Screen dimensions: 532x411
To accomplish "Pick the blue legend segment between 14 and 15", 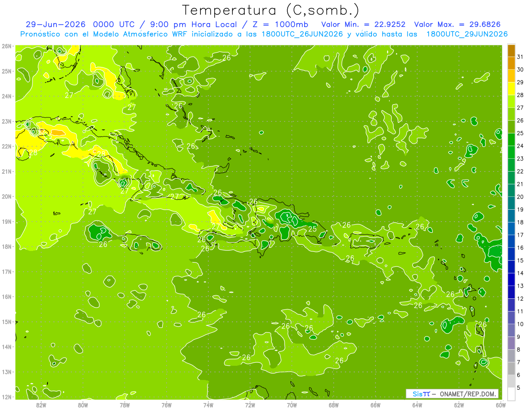I will coord(511,267).
